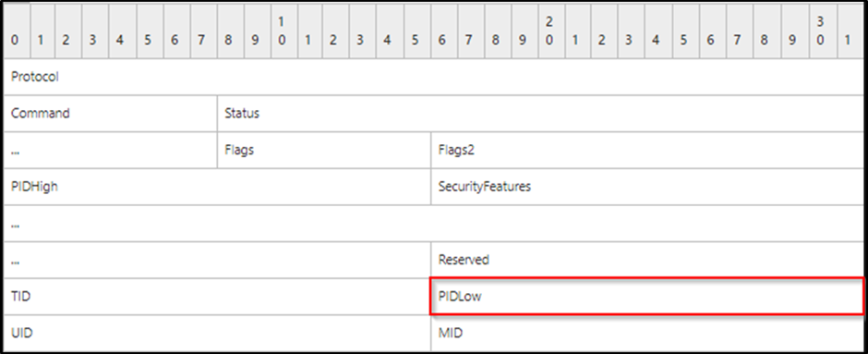868x354 pixels.
Task: Click the Flags2 field cell
Action: tap(646, 150)
